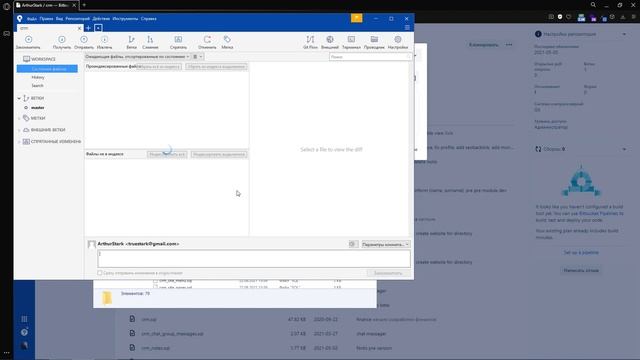Click the Unstage All button
This screenshot has height=360, width=640.
pos(159,67)
